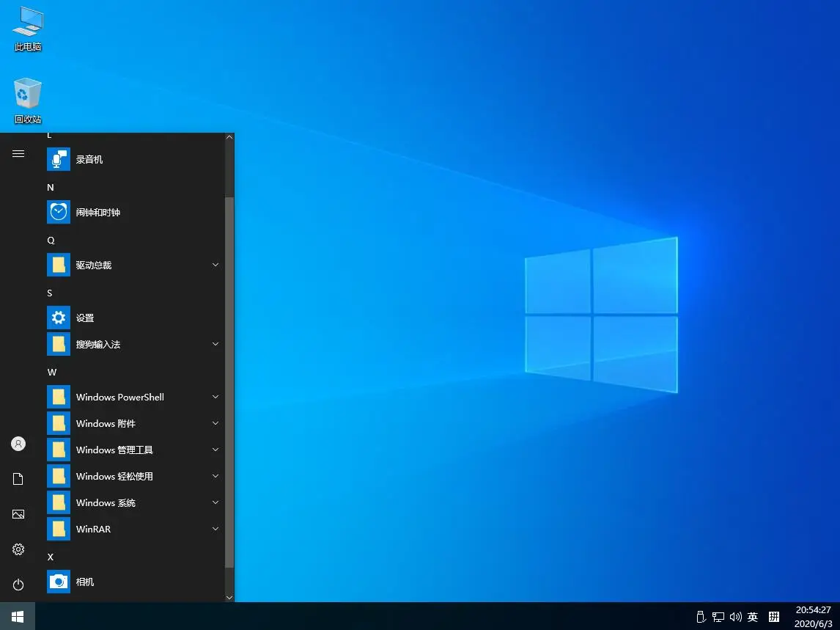Click the Windows PowerShell label text
This screenshot has width=840, height=630.
pos(120,398)
